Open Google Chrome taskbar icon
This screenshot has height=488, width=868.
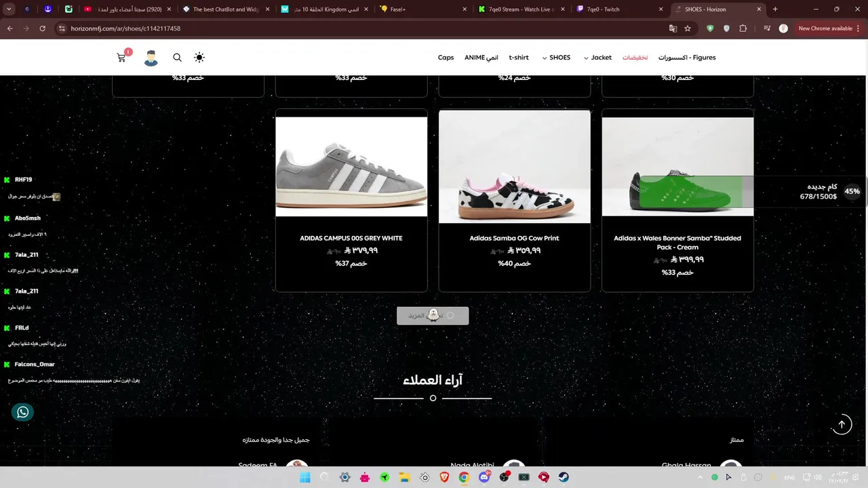tap(464, 477)
